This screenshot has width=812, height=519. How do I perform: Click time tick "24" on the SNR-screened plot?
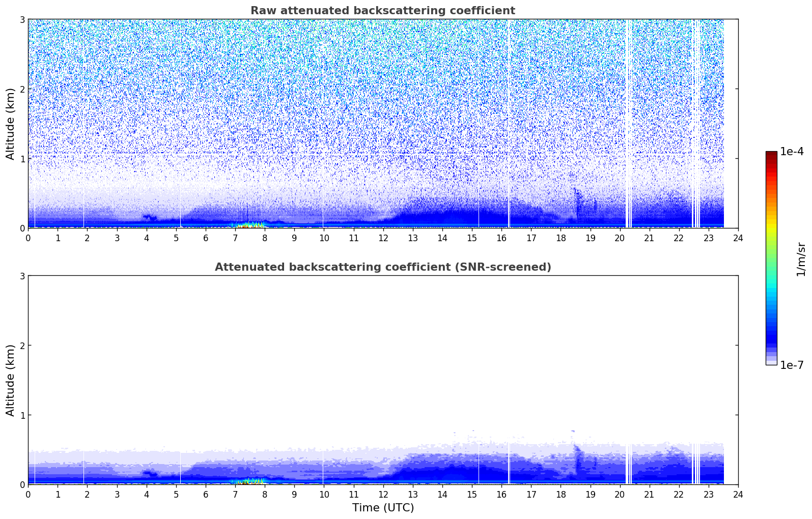point(738,494)
